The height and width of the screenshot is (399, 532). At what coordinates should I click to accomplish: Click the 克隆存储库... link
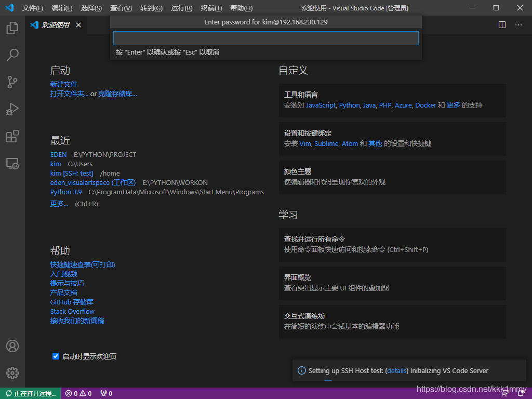point(118,94)
